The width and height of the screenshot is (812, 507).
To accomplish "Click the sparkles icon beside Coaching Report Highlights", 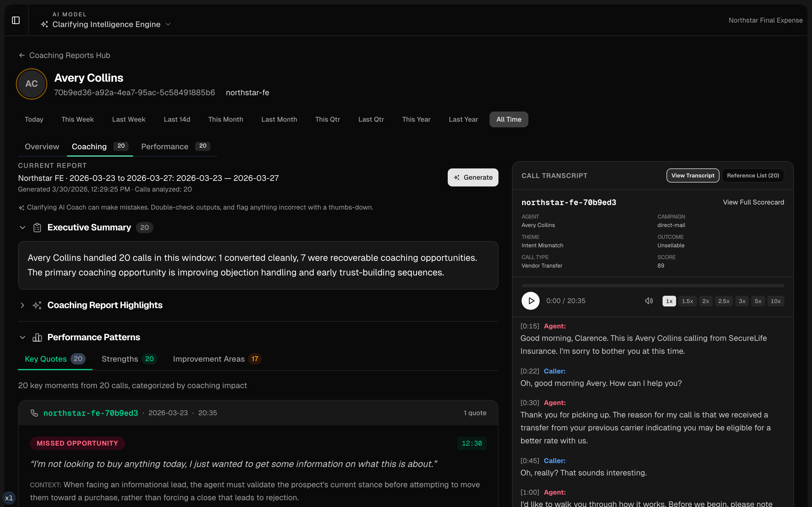I will point(37,305).
